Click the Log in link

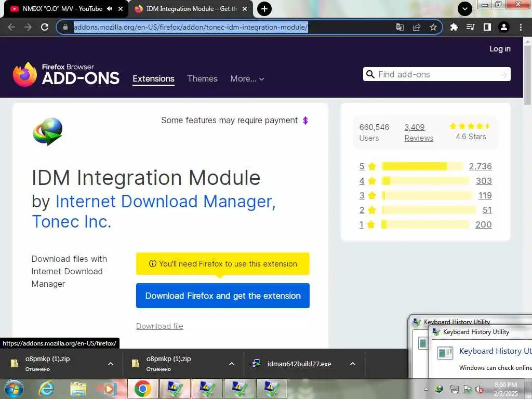[x=500, y=49]
